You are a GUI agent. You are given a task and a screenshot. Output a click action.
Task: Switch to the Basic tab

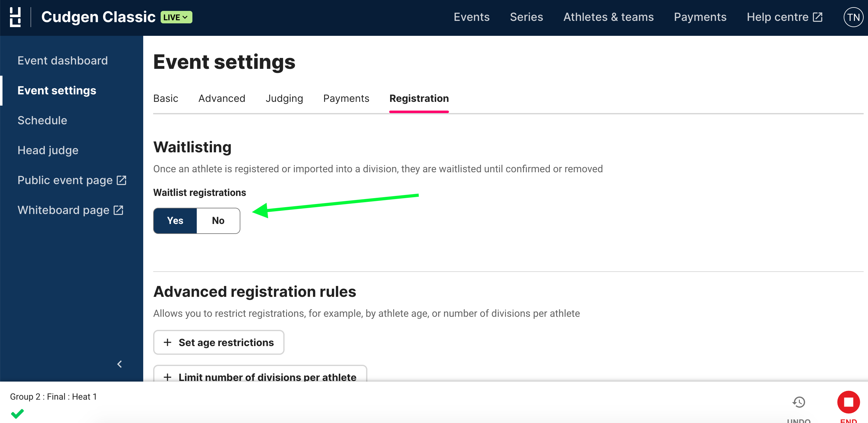165,98
